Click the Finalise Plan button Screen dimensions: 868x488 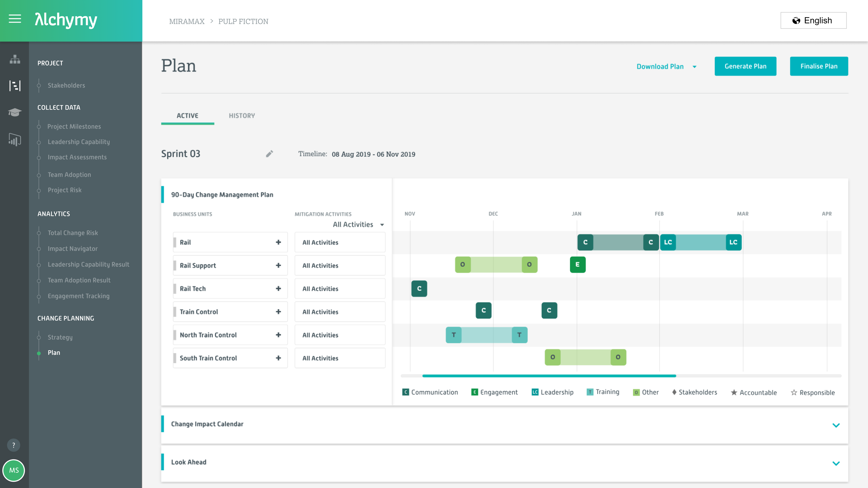coord(819,66)
